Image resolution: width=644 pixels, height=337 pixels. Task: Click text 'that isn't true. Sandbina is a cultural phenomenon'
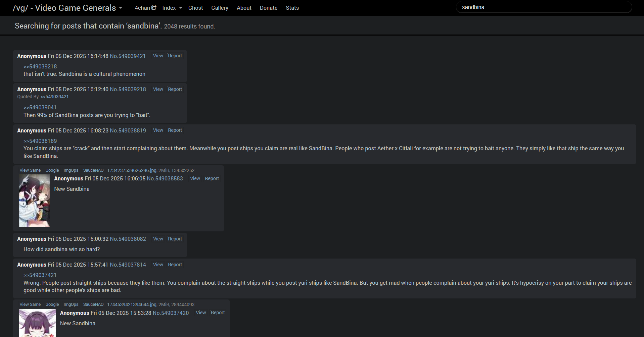tap(84, 74)
